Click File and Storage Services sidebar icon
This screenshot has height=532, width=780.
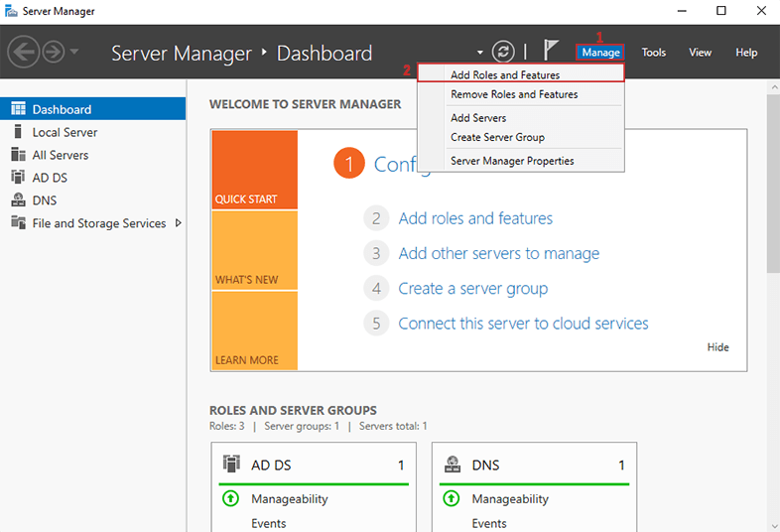19,222
